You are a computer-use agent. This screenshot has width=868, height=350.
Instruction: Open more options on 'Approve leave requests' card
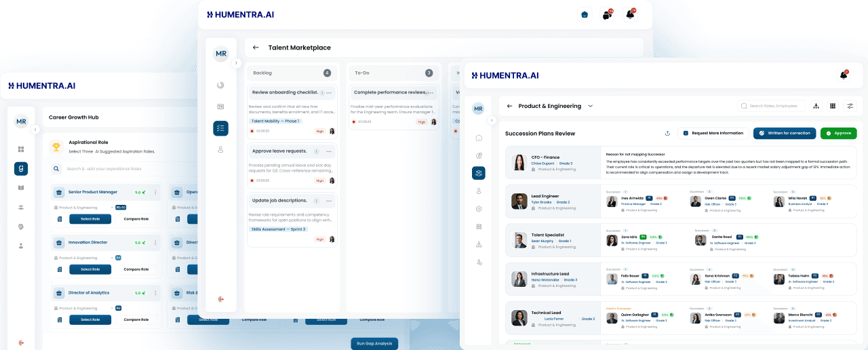tap(329, 152)
